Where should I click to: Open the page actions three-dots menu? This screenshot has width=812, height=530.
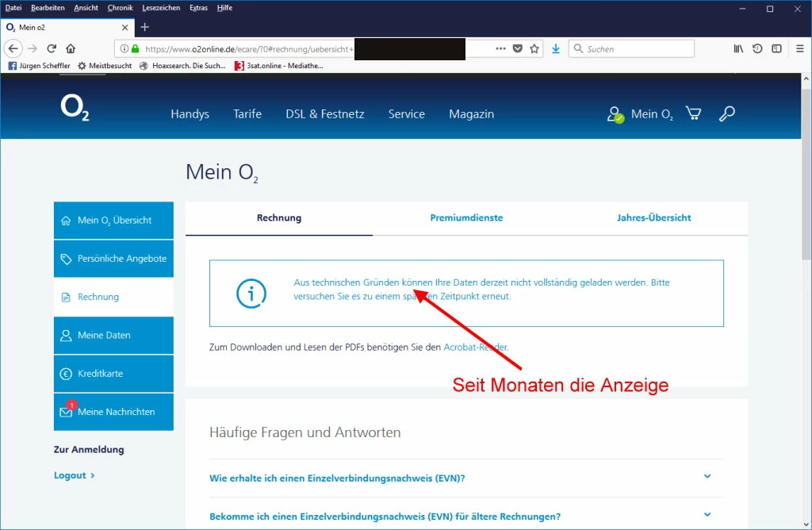500,48
